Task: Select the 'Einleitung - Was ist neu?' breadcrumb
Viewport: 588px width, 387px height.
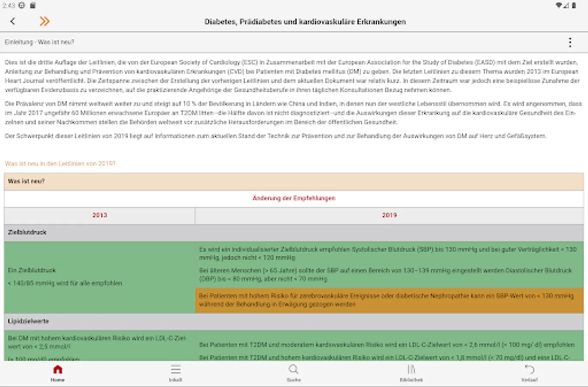Action: pos(39,42)
